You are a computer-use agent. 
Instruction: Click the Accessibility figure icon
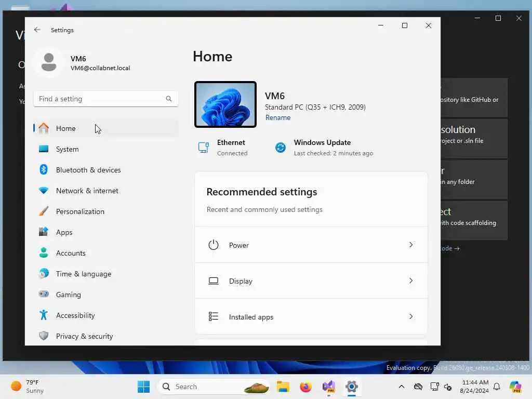[44, 315]
